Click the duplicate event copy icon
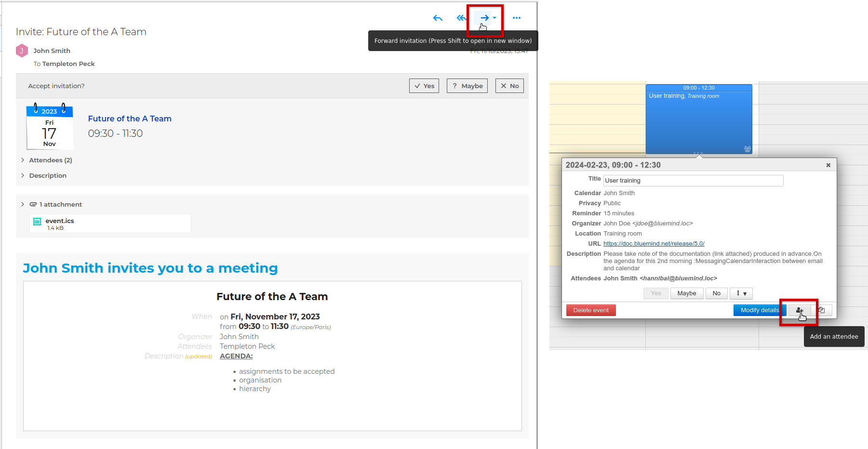 coord(822,310)
